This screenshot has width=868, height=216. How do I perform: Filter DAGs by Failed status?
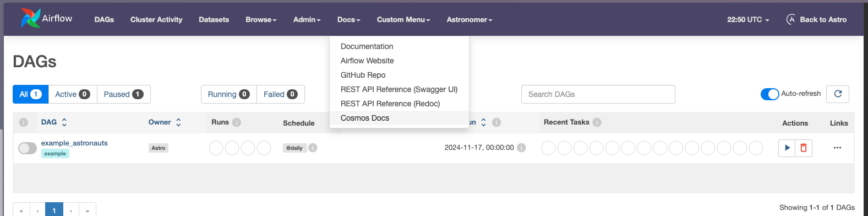[x=281, y=94]
